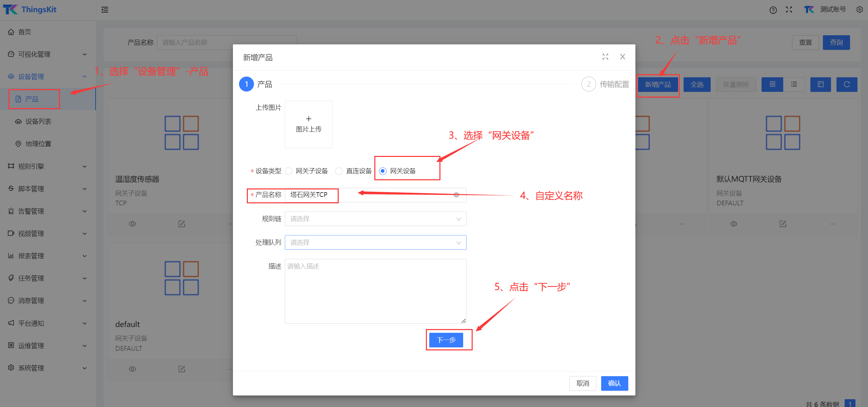Select pagination page 1
This screenshot has width=868, height=407.
(850, 403)
